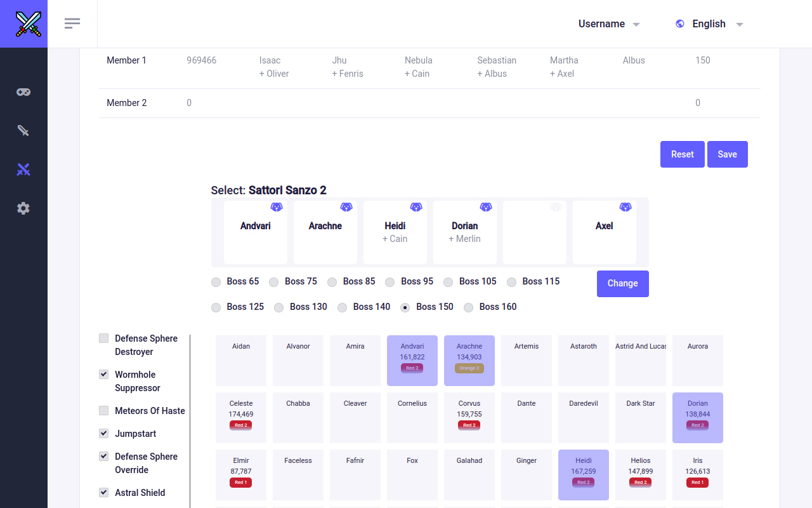Open the single sword sidebar section
Image resolution: width=812 pixels, height=508 pixels.
pos(23,131)
